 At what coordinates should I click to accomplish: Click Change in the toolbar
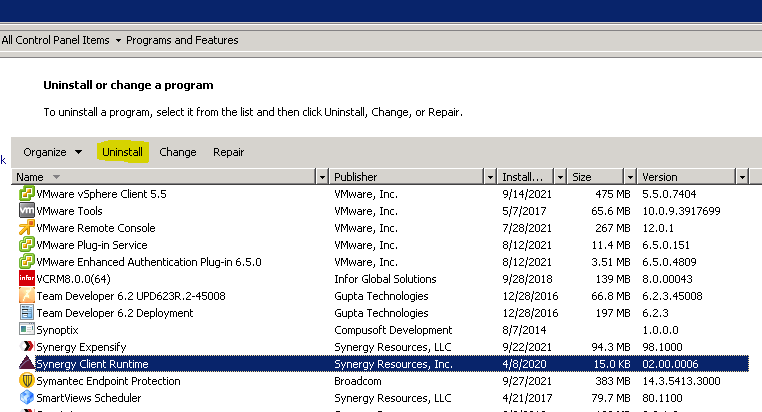(178, 152)
